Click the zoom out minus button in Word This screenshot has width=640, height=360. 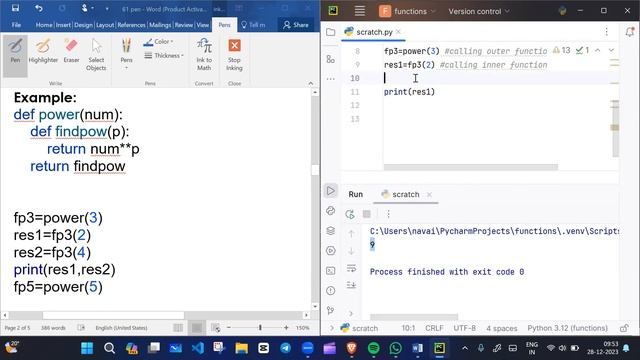(229, 328)
